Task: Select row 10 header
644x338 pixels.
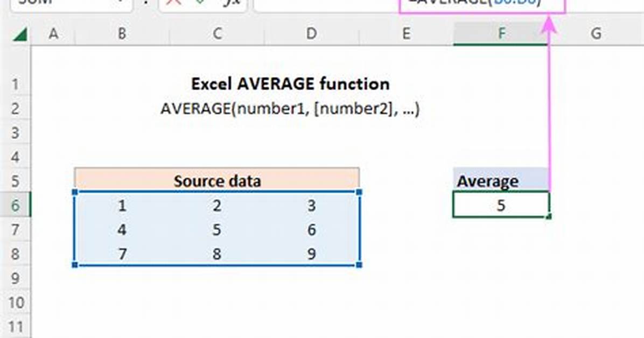Action: [x=15, y=302]
